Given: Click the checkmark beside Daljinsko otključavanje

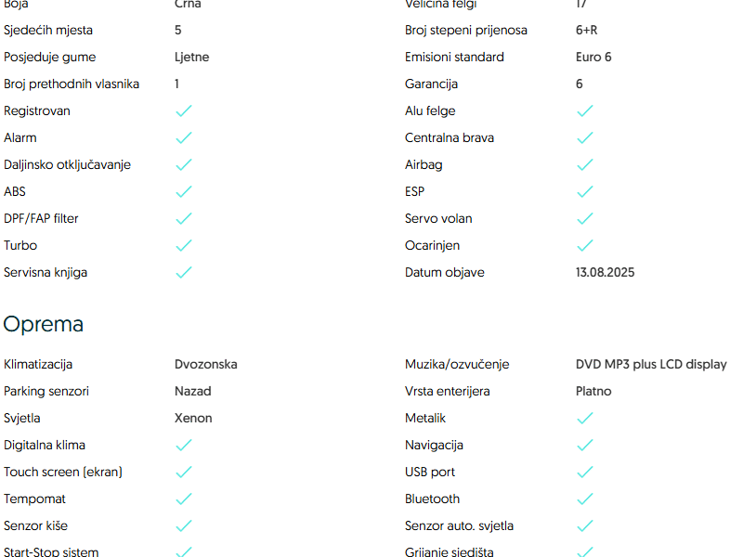Looking at the screenshot, I should 184,165.
